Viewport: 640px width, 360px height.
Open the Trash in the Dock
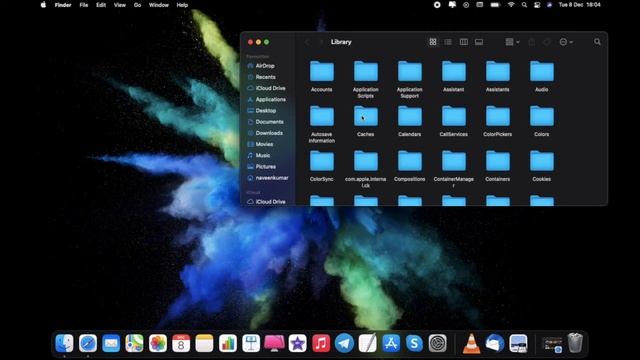[575, 343]
